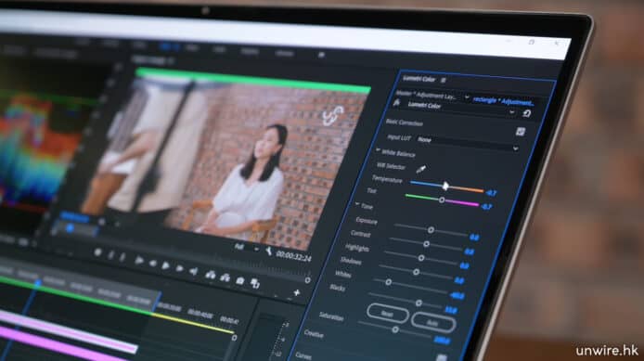
Task: Toggle the Comparison View icon
Action: click(255, 283)
